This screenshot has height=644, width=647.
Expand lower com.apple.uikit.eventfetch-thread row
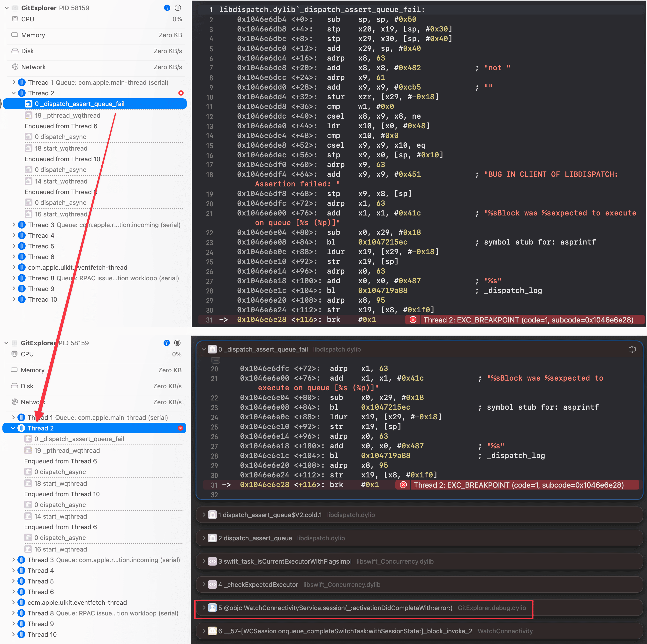tap(13, 602)
